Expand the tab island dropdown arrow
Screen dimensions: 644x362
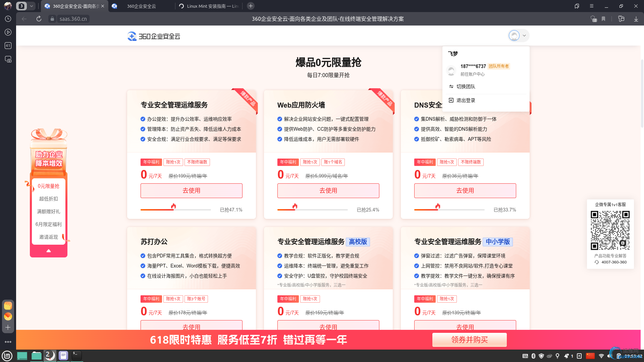(32, 6)
